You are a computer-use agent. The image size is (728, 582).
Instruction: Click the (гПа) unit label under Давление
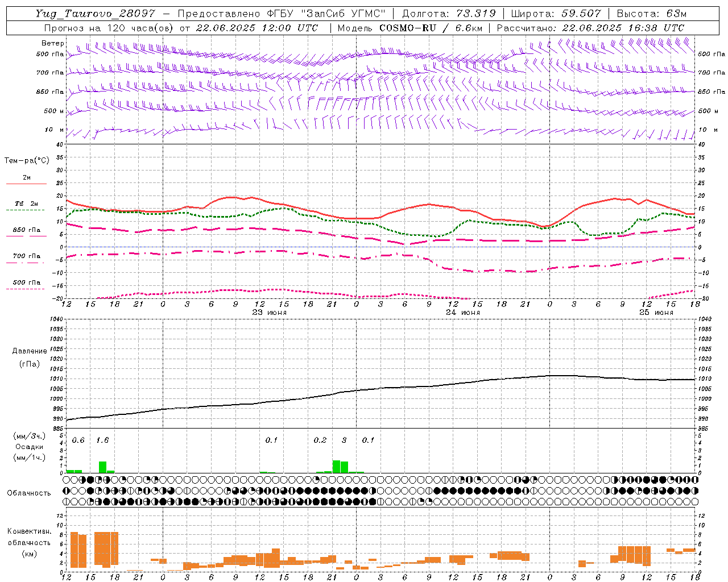(30, 364)
